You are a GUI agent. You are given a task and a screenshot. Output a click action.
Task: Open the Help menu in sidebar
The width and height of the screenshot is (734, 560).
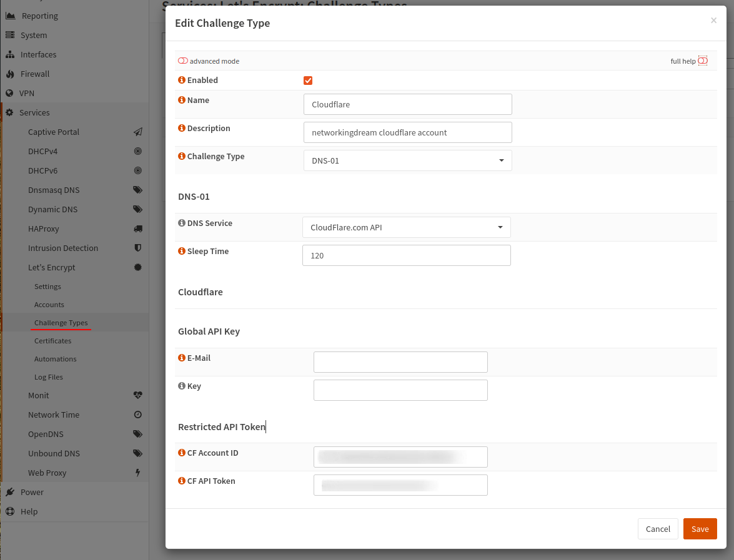click(29, 511)
